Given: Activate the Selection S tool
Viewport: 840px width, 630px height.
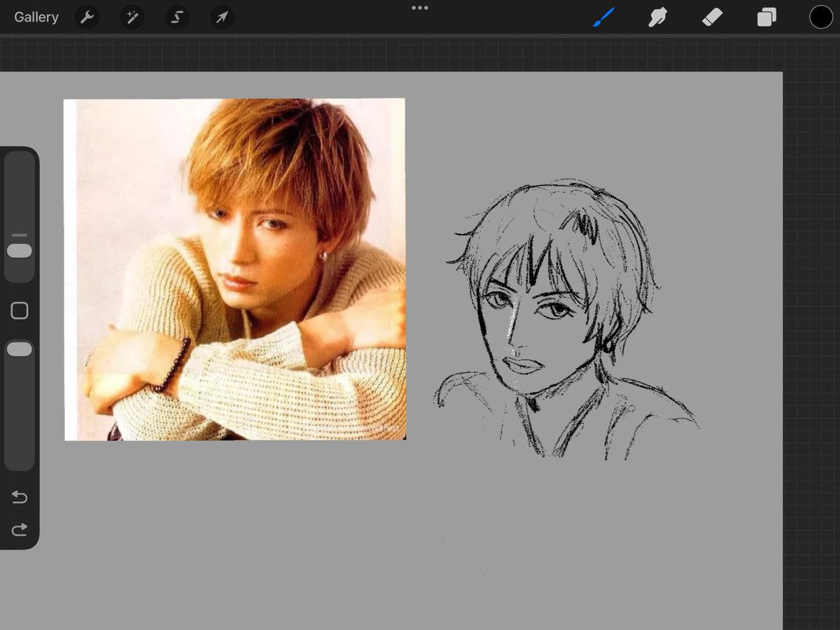Looking at the screenshot, I should point(177,17).
